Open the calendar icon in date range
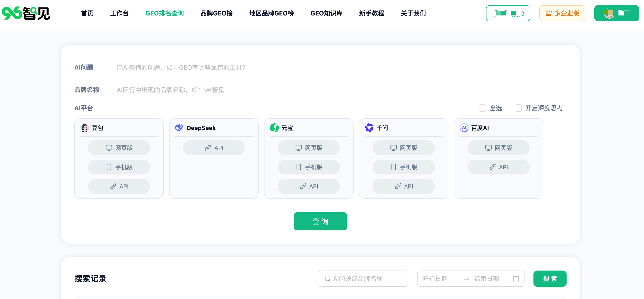644x299 pixels. [516, 278]
